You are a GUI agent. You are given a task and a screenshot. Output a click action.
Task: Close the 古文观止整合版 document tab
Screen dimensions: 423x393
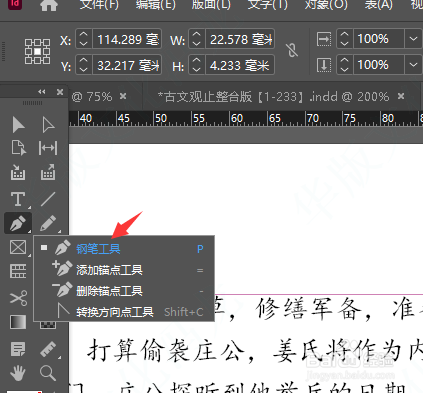(401, 96)
